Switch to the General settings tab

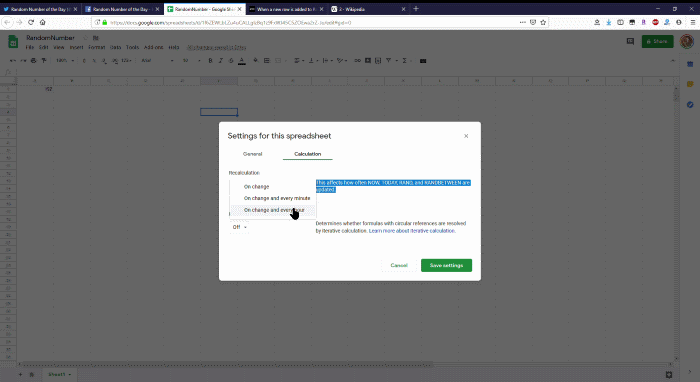[x=252, y=154]
